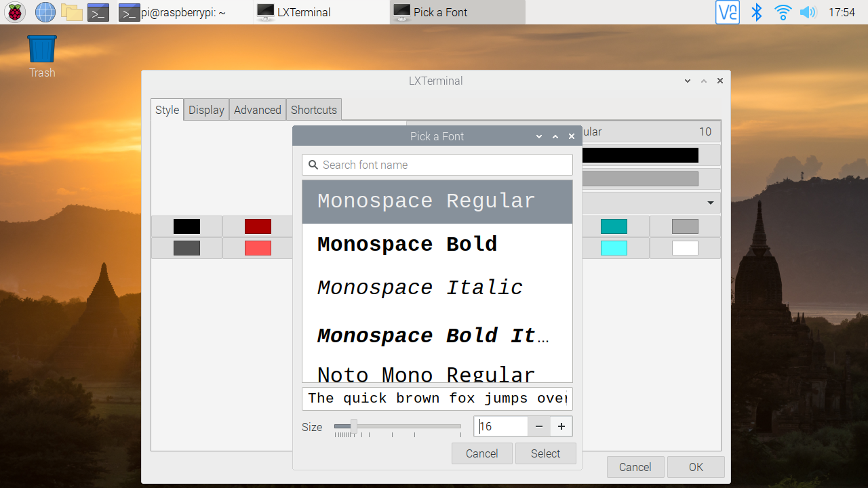Viewport: 868px width, 488px height.
Task: Click the font size number field
Action: [x=500, y=426]
